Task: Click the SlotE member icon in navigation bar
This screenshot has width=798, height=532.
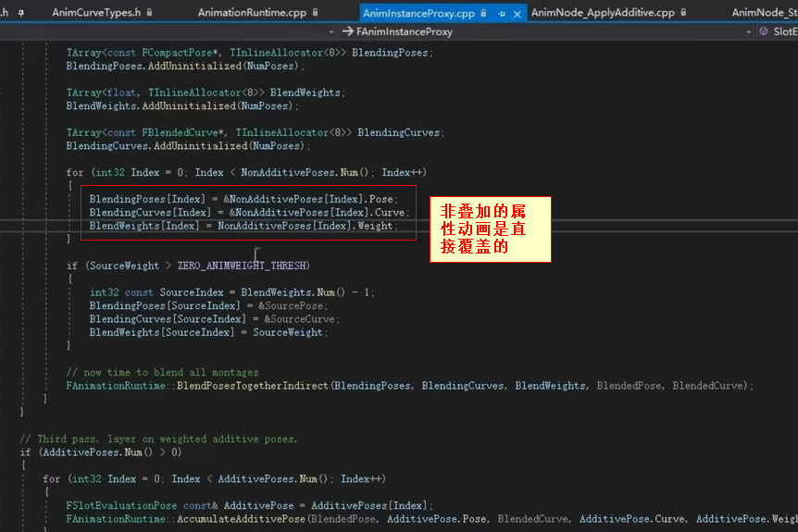Action: (764, 31)
